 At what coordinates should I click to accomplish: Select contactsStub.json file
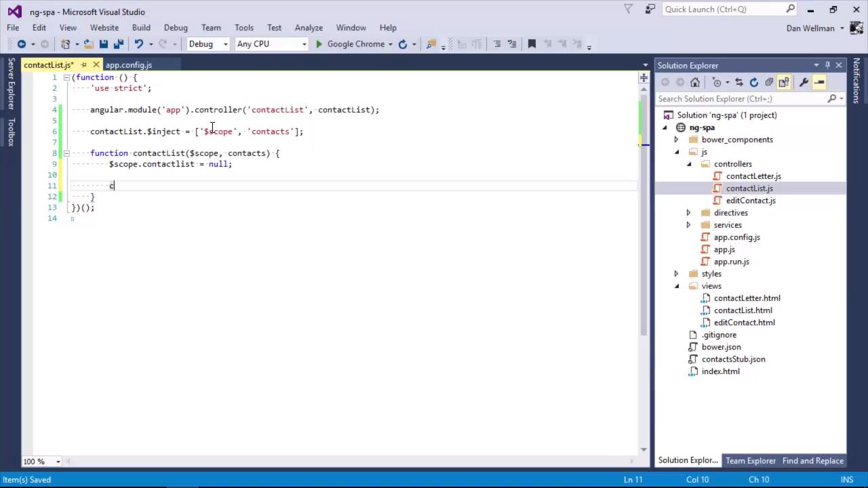[x=733, y=359]
